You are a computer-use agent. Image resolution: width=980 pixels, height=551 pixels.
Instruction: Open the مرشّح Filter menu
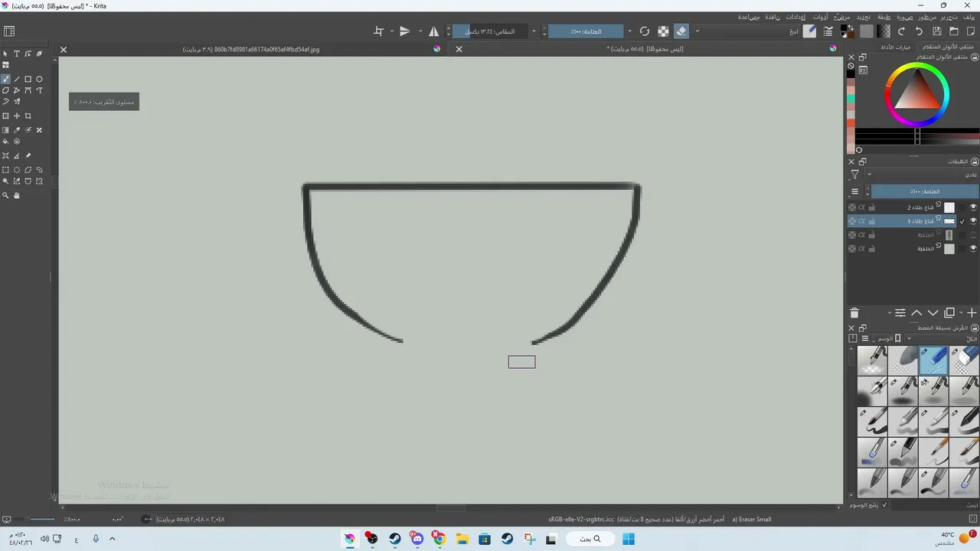841,16
